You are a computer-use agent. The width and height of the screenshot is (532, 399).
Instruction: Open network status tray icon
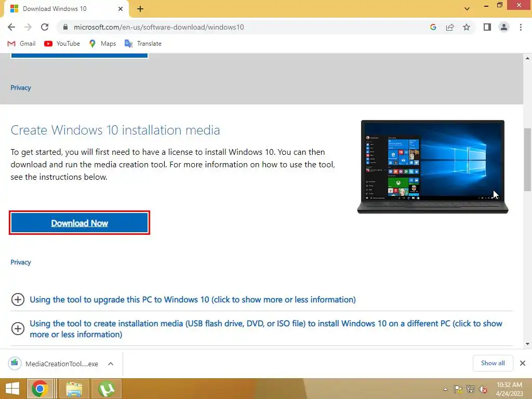[471, 389]
